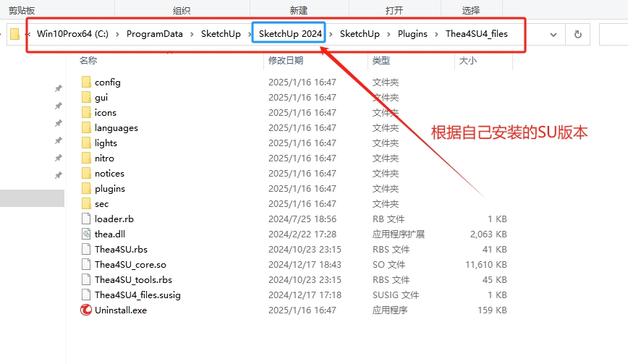This screenshot has width=628, height=364.
Task: Sort by 修改日期 column header
Action: click(286, 61)
